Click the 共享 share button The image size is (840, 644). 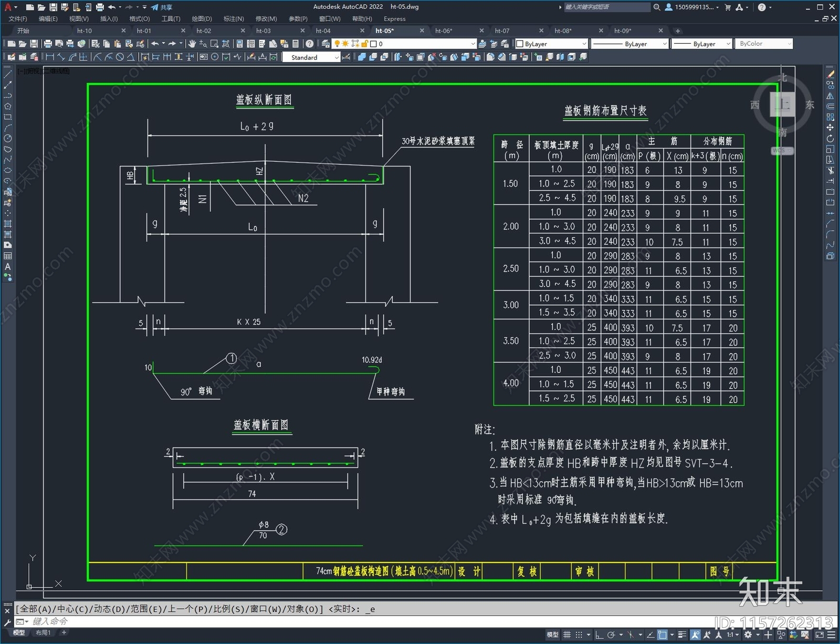(x=162, y=7)
